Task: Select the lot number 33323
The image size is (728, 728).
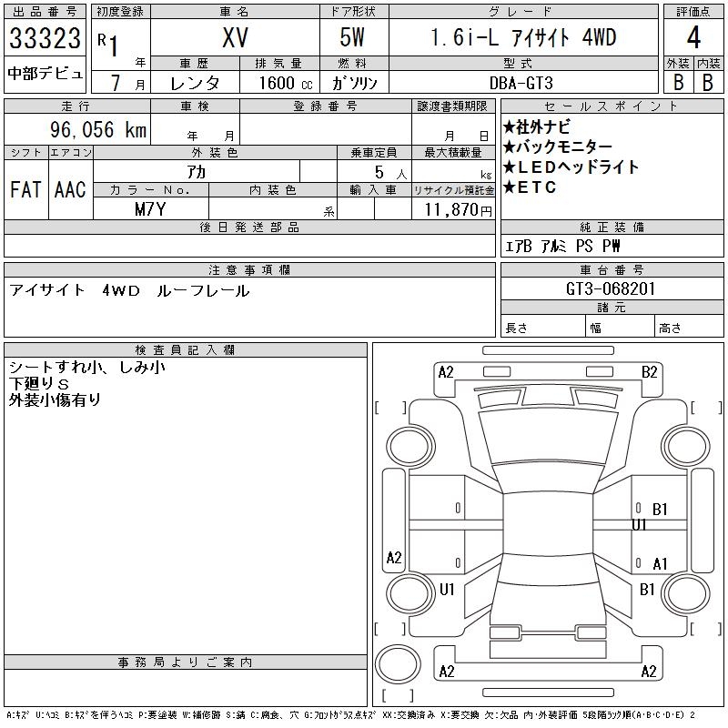Action: tap(45, 38)
